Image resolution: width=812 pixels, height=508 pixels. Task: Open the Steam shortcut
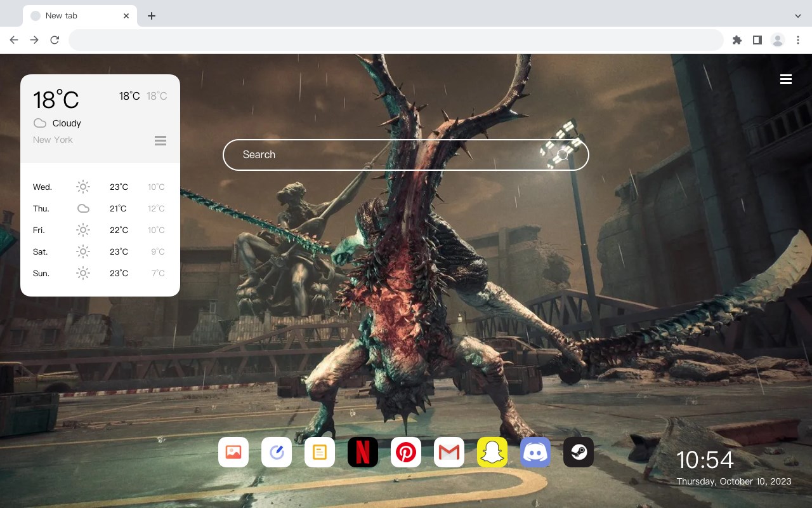tap(579, 452)
